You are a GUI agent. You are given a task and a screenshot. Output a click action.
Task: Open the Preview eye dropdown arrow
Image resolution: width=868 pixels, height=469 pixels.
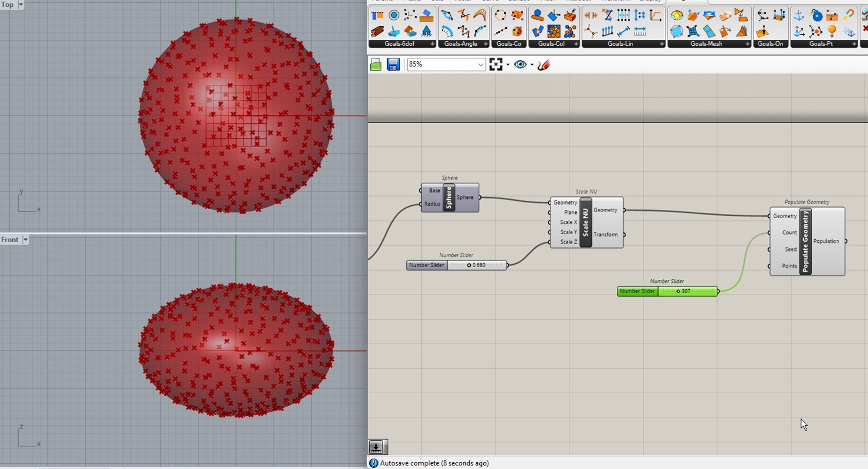tap(532, 65)
